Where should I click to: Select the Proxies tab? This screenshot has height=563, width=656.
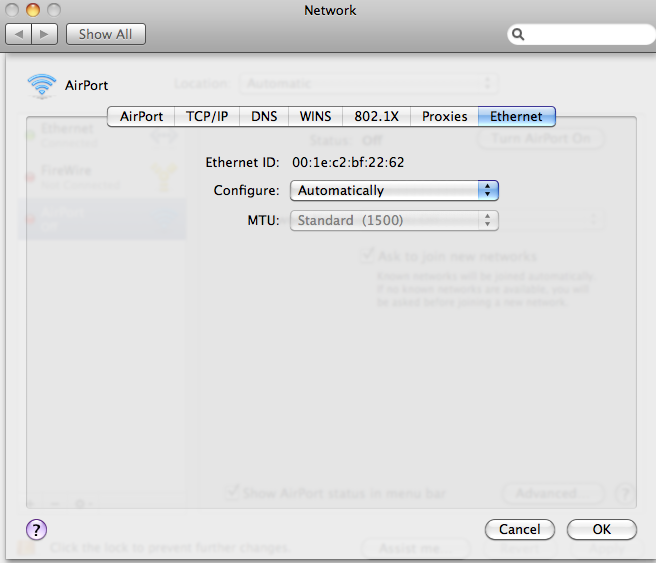[x=444, y=116]
